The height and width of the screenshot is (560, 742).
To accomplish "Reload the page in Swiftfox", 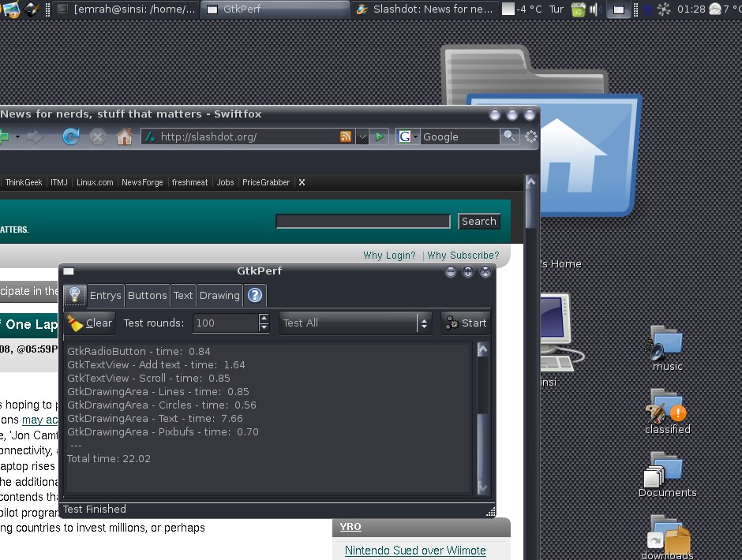I will click(x=71, y=137).
